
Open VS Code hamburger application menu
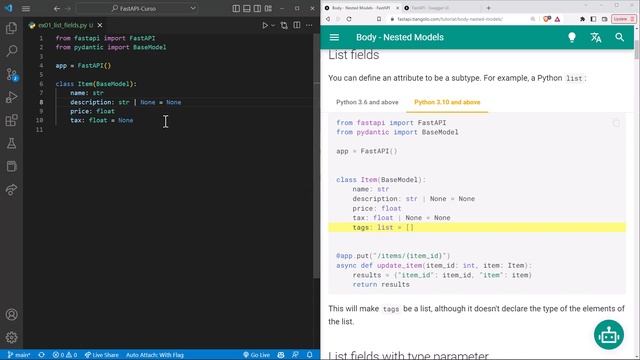26,9
